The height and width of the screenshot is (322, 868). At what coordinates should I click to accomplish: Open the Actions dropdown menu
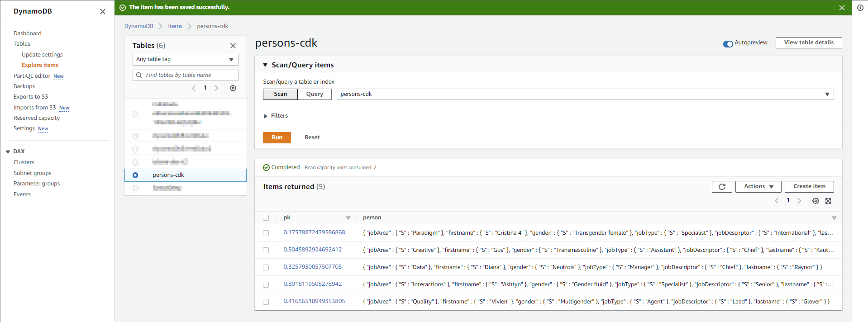(x=758, y=187)
